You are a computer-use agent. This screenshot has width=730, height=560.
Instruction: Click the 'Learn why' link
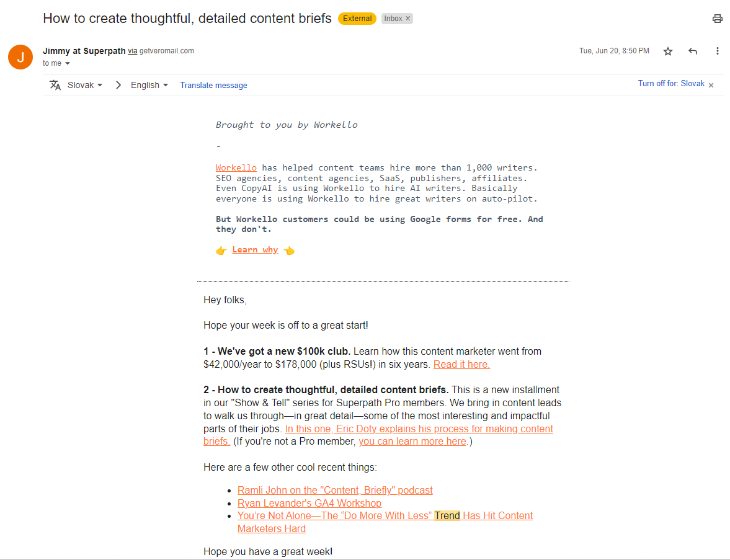pyautogui.click(x=255, y=249)
